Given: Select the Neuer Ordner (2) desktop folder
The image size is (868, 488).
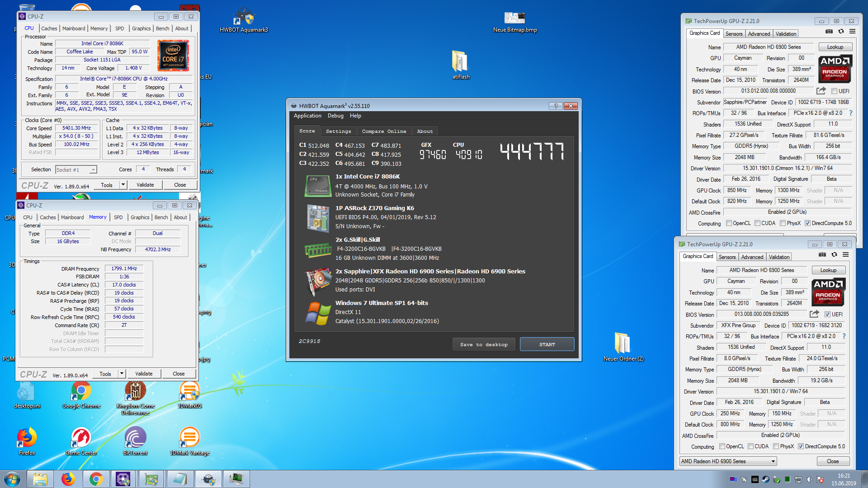Looking at the screenshot, I should (x=623, y=347).
